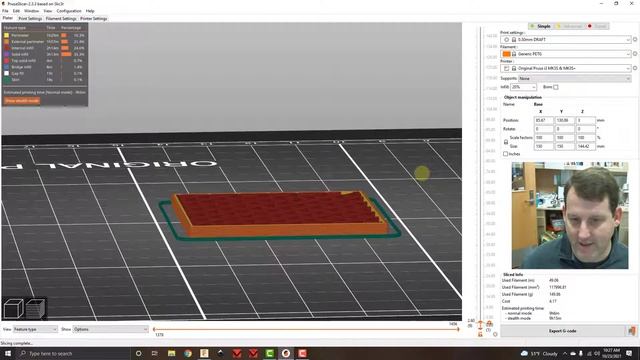Open the Configuration menu
The width and height of the screenshot is (640, 360).
69,11
